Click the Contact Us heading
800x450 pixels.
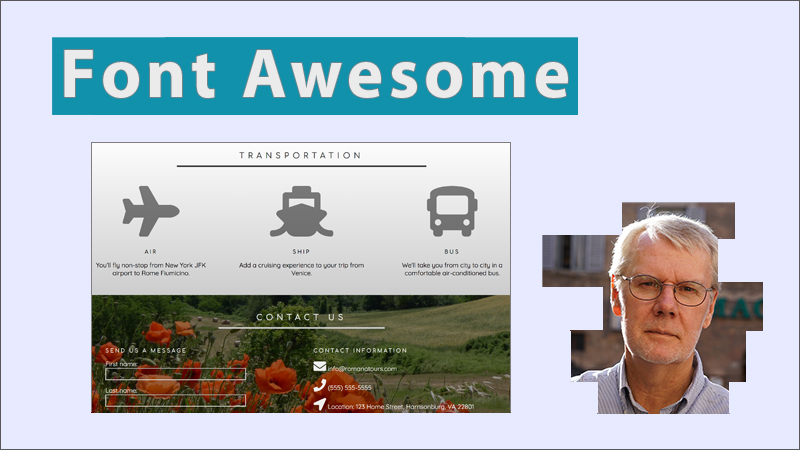point(300,318)
